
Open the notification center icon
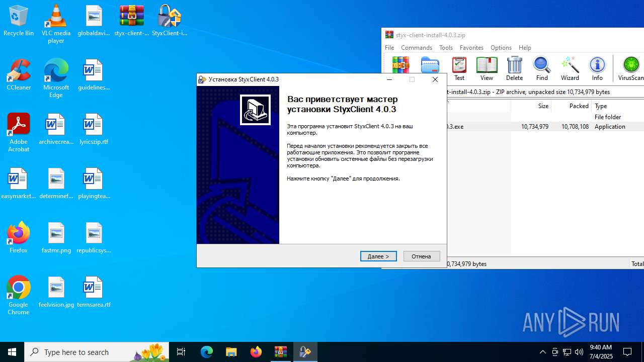pyautogui.click(x=627, y=352)
